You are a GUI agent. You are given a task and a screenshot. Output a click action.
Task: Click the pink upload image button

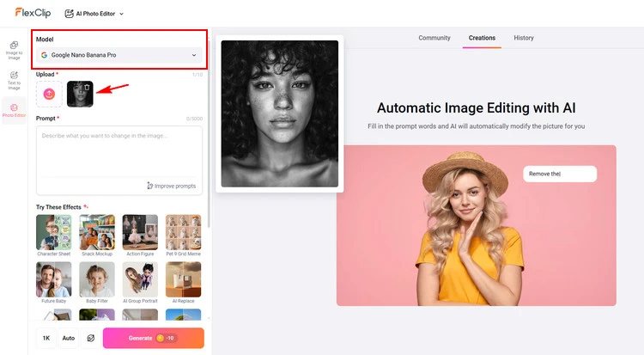pyautogui.click(x=49, y=94)
